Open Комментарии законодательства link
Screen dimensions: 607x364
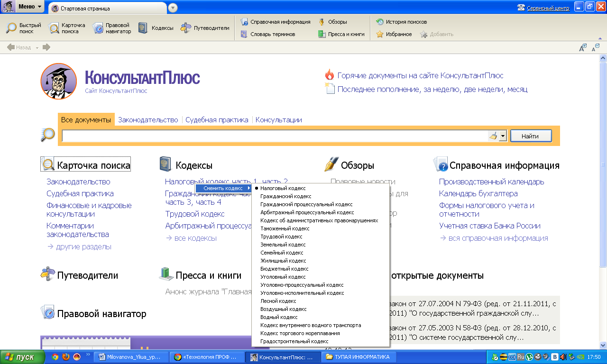pyautogui.click(x=78, y=230)
